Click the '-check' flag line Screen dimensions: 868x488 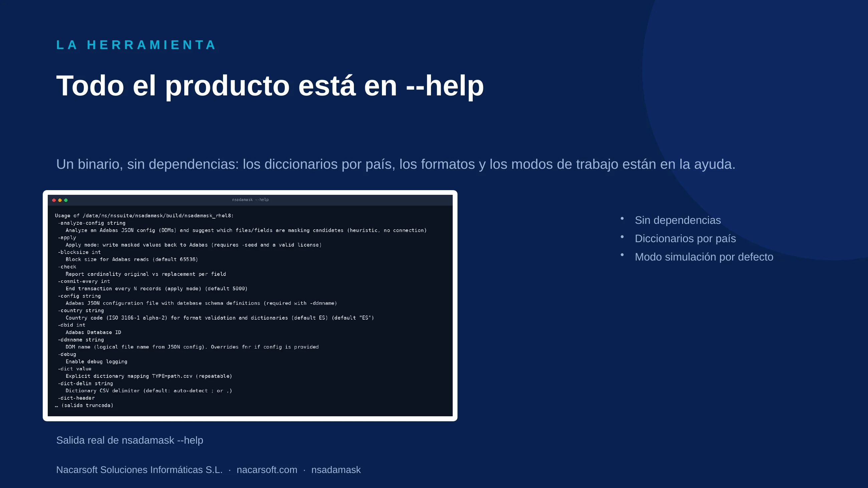point(67,267)
